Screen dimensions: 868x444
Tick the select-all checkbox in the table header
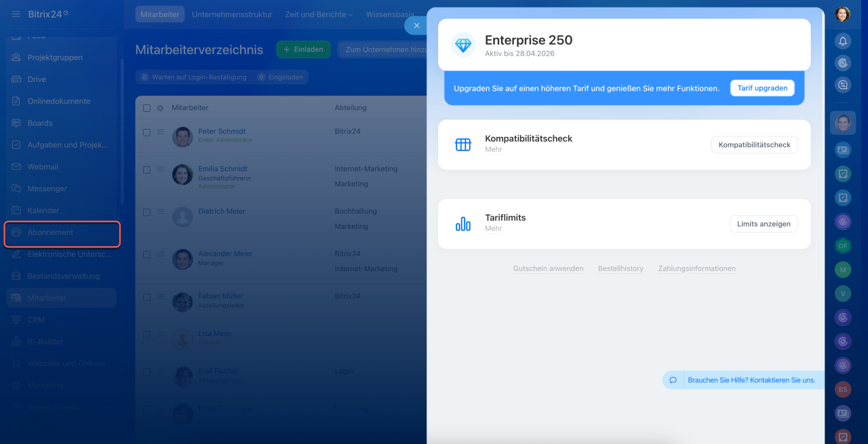(147, 108)
